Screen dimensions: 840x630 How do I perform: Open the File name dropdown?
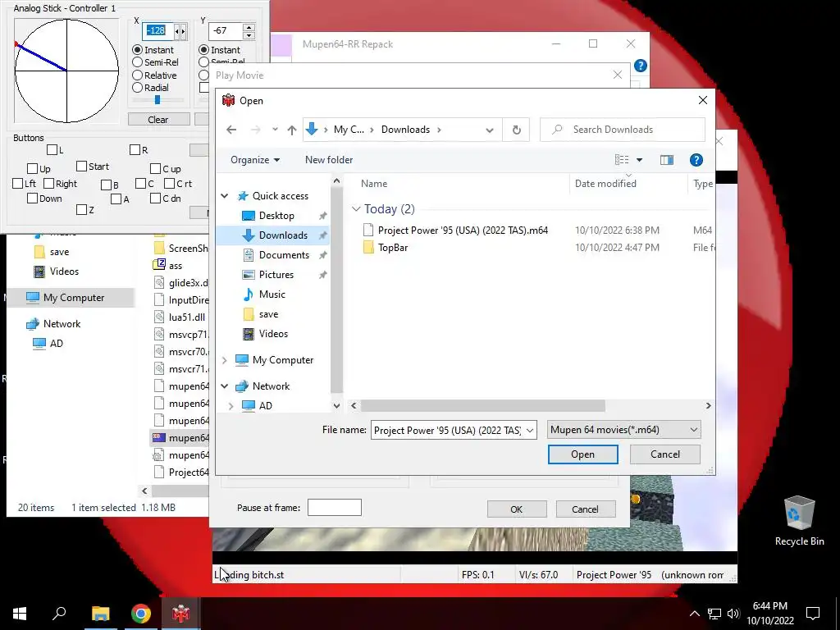pos(529,430)
